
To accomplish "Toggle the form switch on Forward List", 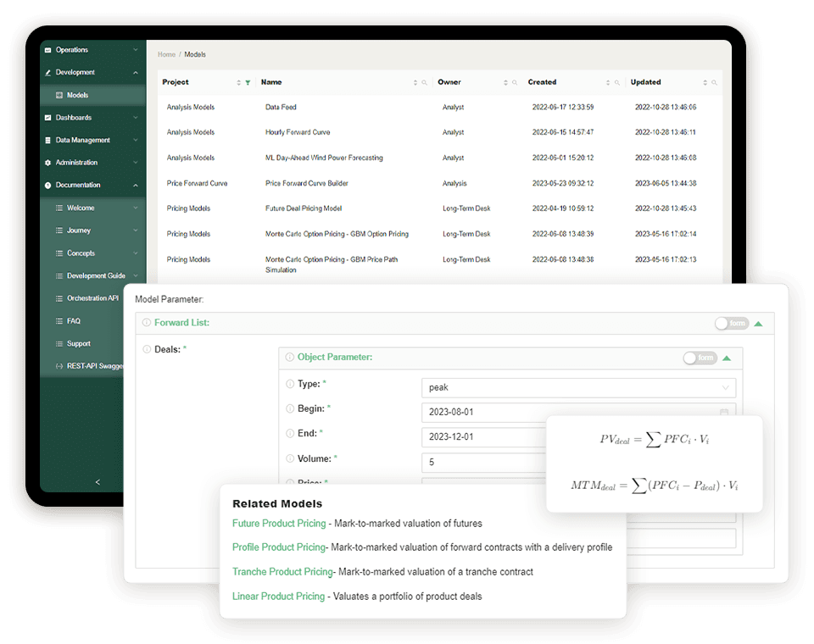I will pyautogui.click(x=731, y=323).
